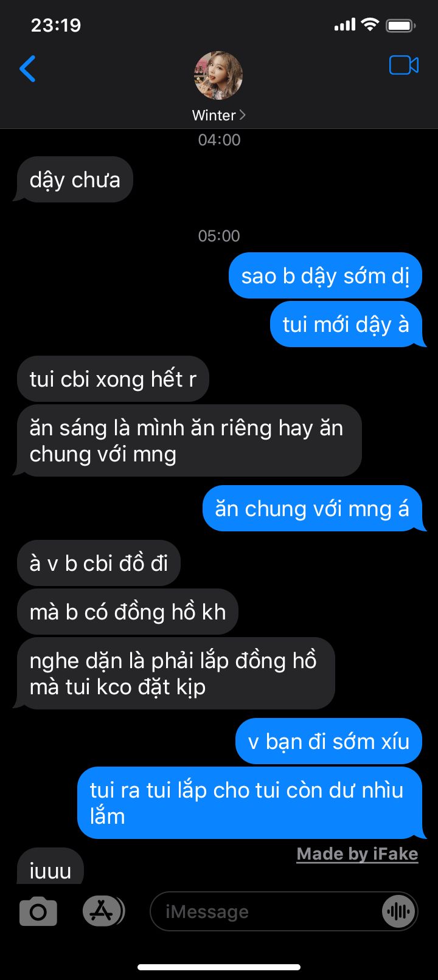This screenshot has height=980, width=438.
Task: Tap the home indicator bar
Action: pyautogui.click(x=219, y=967)
